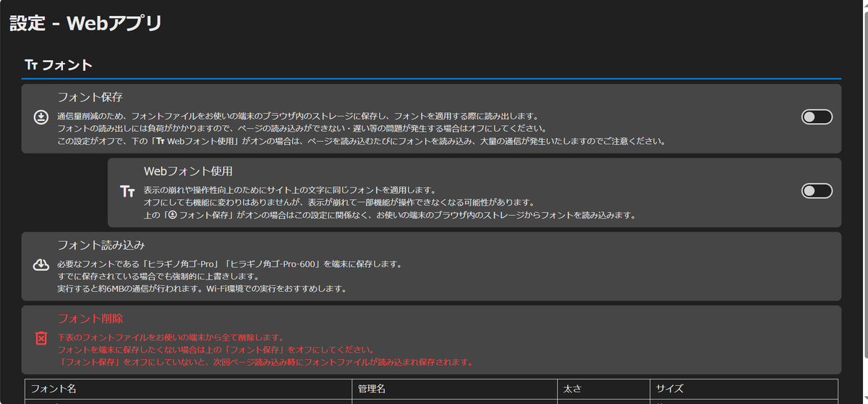
Task: Click the red フォント削除 heading
Action: click(90, 319)
